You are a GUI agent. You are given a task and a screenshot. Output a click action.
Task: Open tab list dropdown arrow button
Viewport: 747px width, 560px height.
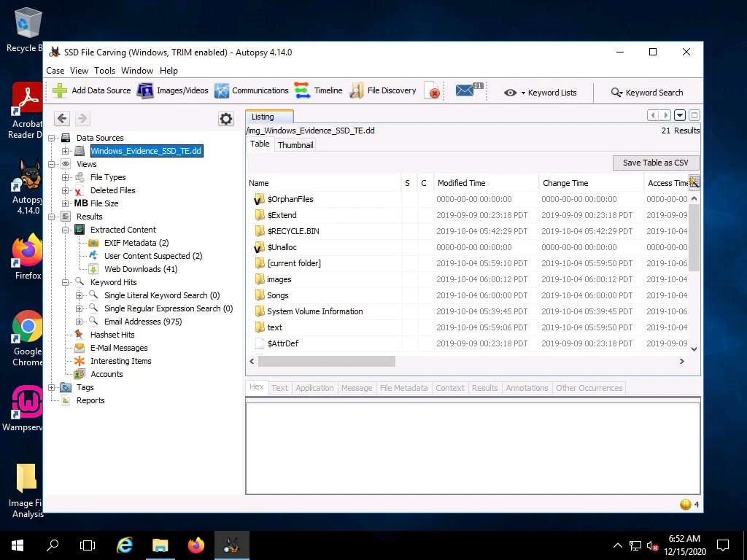[x=680, y=115]
